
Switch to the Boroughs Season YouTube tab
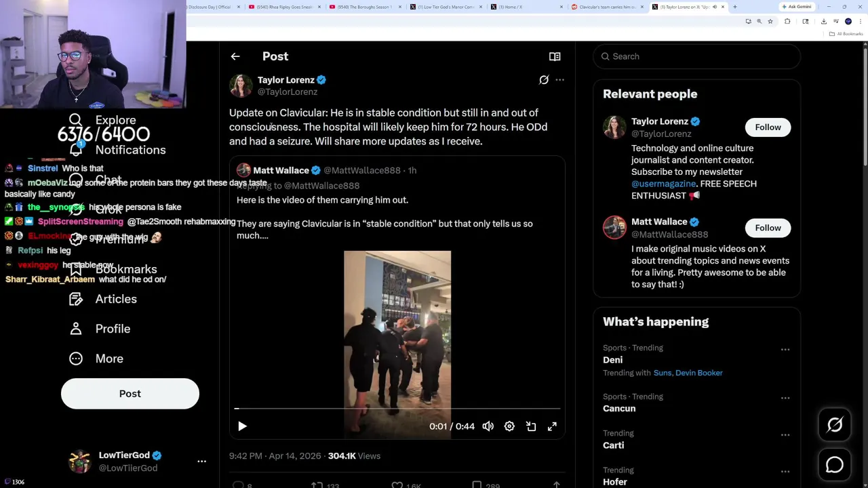click(366, 7)
